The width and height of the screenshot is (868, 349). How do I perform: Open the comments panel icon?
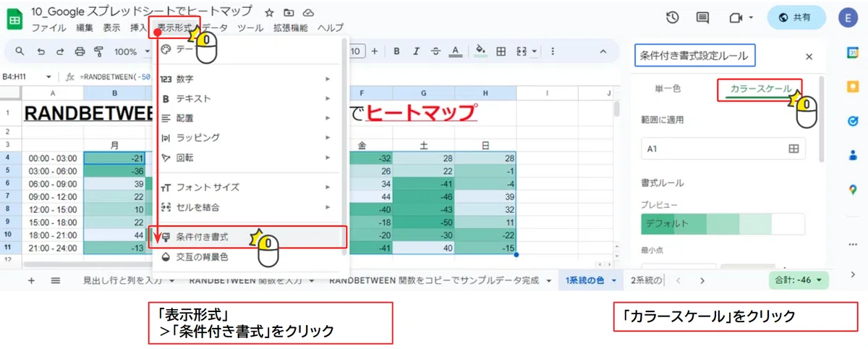coord(702,17)
